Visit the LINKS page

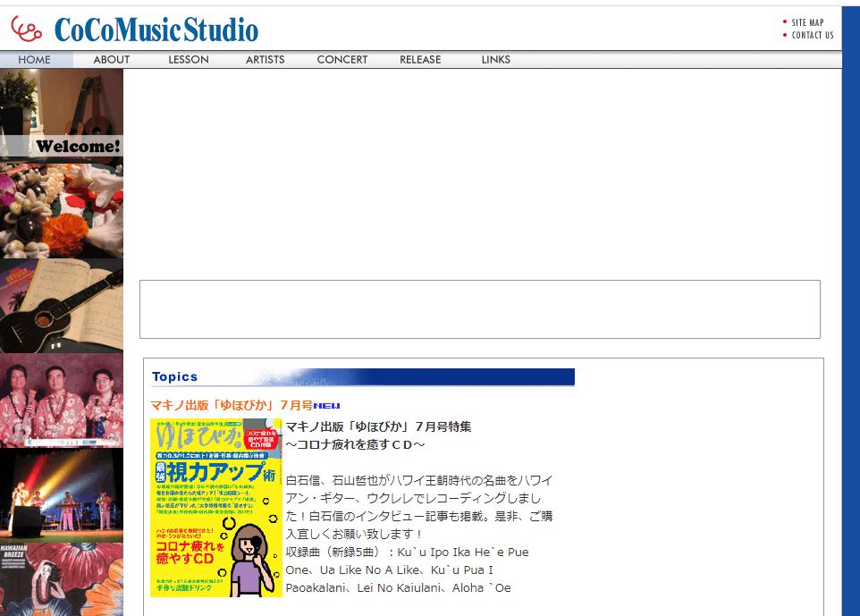tap(496, 60)
